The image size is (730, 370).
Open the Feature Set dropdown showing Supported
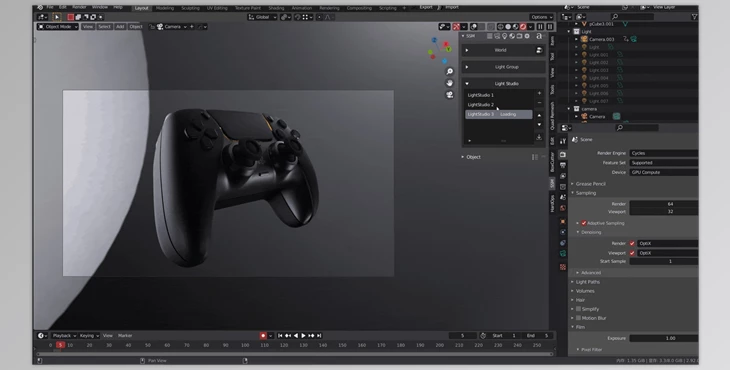(x=664, y=163)
